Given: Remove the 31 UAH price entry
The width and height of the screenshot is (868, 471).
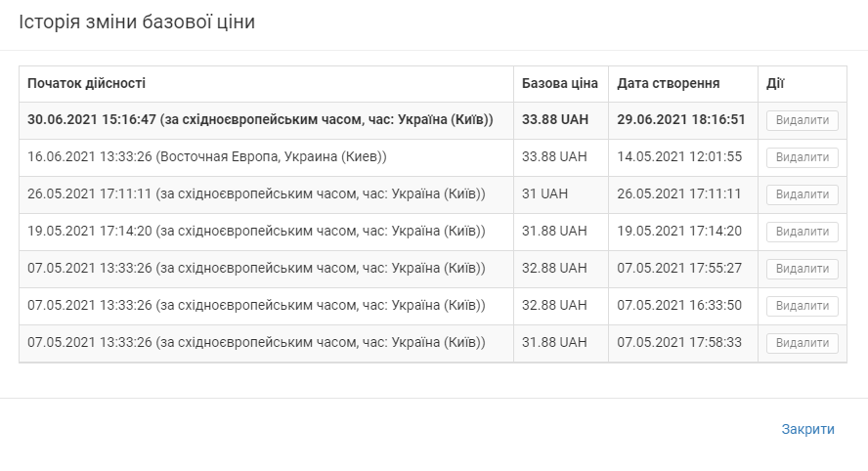Looking at the screenshot, I should [x=802, y=194].
